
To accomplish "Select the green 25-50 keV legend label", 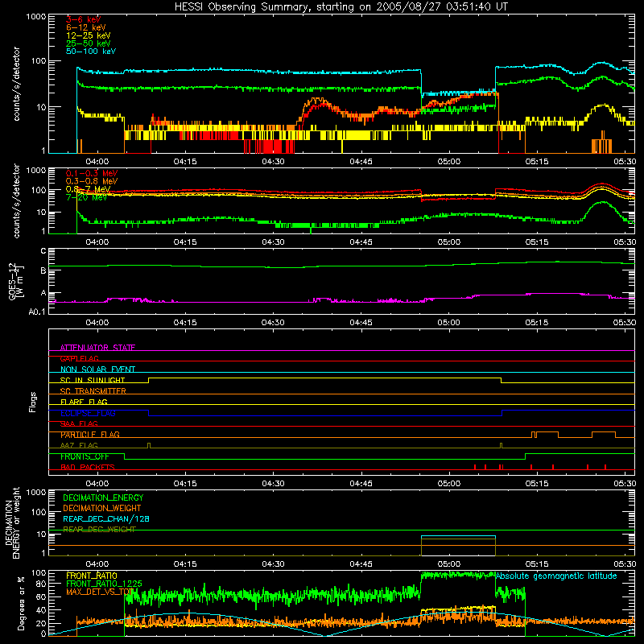I will 89,43.
